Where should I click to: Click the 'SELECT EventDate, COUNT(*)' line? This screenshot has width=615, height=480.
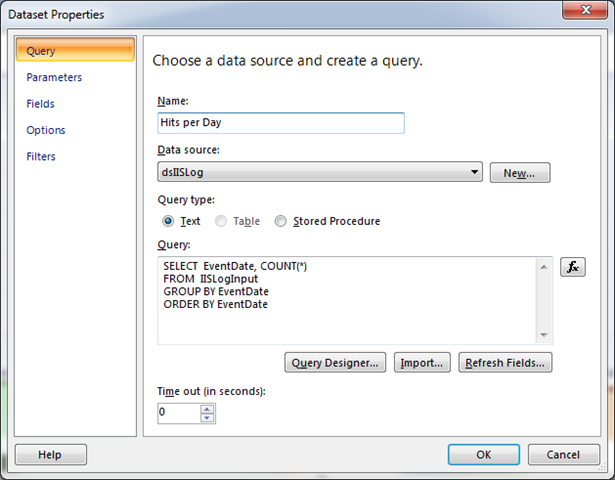[235, 266]
